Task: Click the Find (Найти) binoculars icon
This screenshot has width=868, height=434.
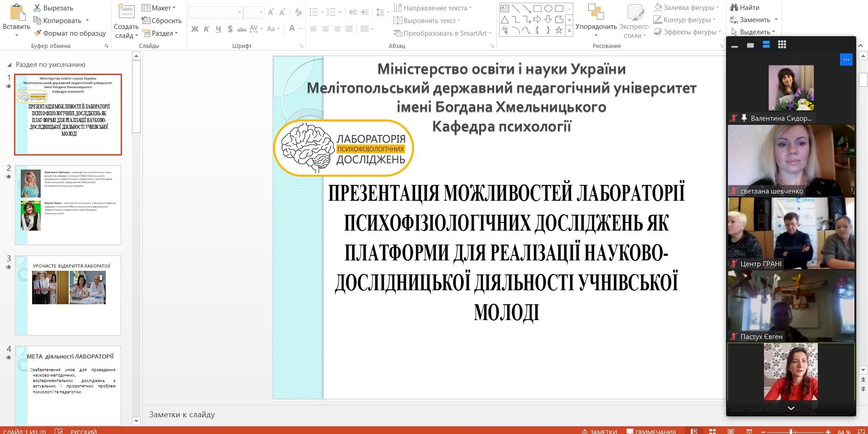Action: (x=734, y=7)
